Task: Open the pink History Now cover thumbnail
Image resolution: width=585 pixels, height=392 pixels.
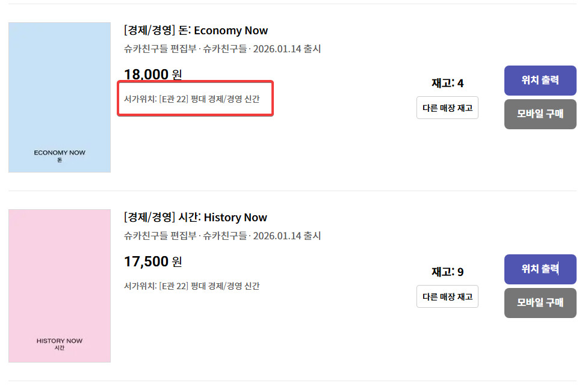Action: coord(60,286)
